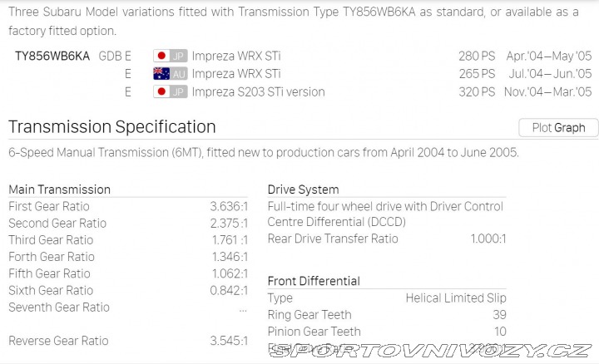
Task: Click the Japan flag beside Impreza S203
Action: (x=161, y=91)
